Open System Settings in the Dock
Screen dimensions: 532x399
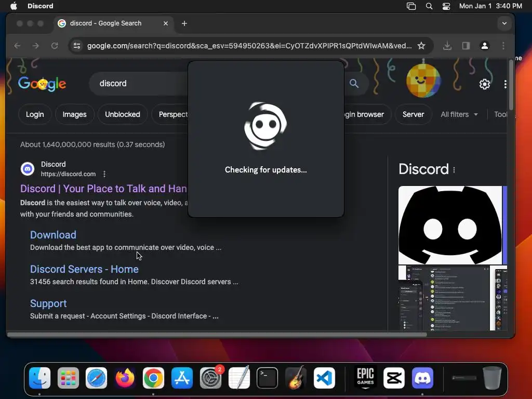pos(211,378)
